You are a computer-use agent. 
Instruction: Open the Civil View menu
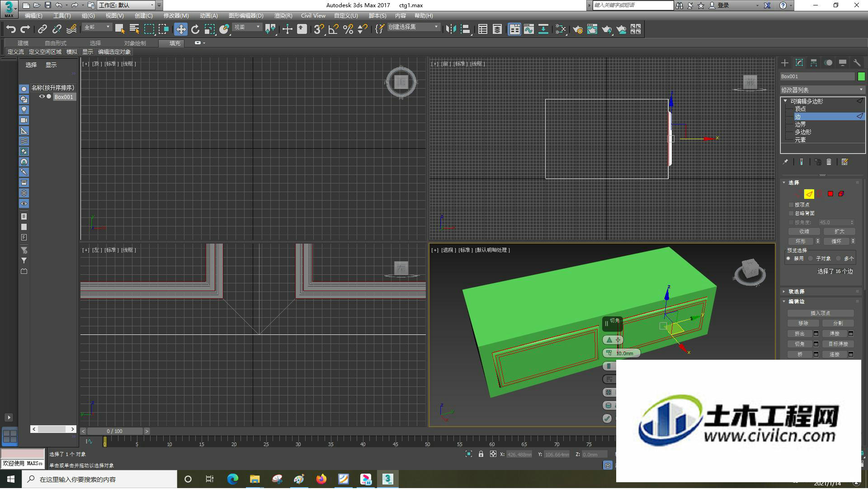313,16
